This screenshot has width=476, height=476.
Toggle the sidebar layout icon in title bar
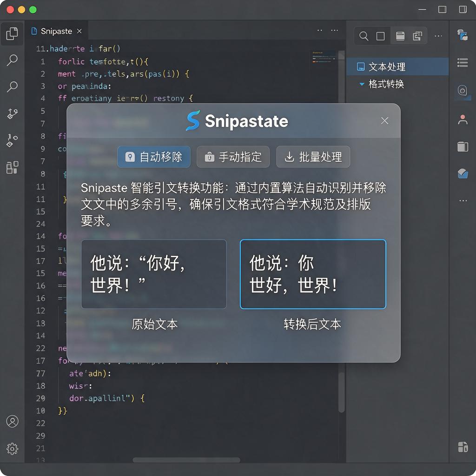pyautogui.click(x=463, y=9)
